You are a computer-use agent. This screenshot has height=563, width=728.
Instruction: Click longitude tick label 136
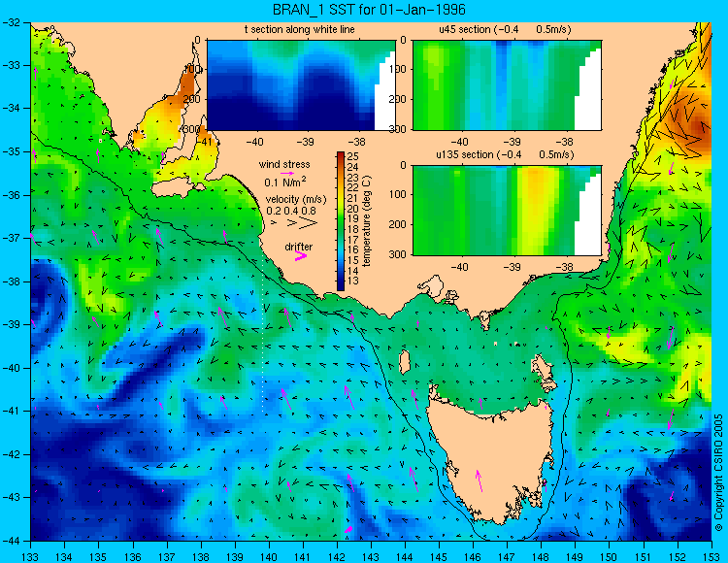point(132,557)
